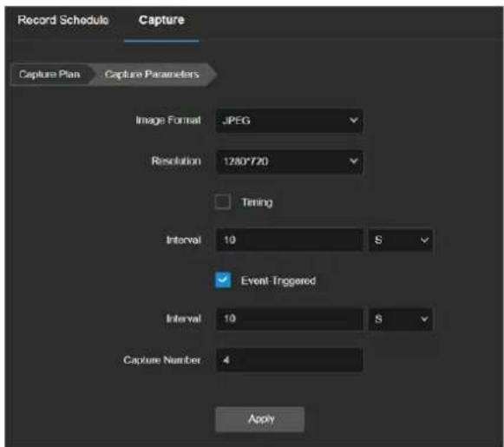504x447 pixels.
Task: Open the Timing interval unit dropdown
Action: pyautogui.click(x=401, y=240)
